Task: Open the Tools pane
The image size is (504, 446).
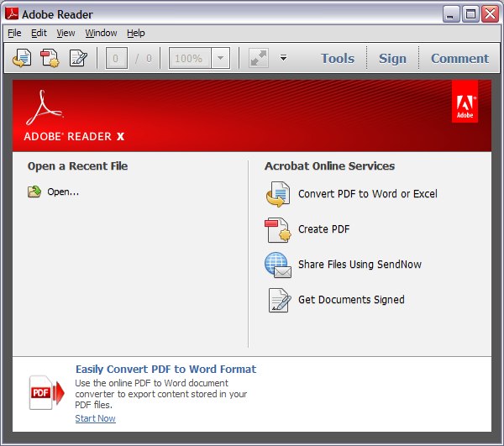Action: click(337, 58)
